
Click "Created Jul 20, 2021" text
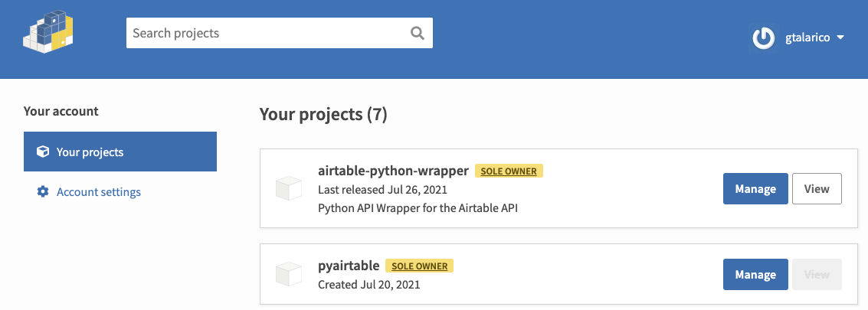click(368, 285)
